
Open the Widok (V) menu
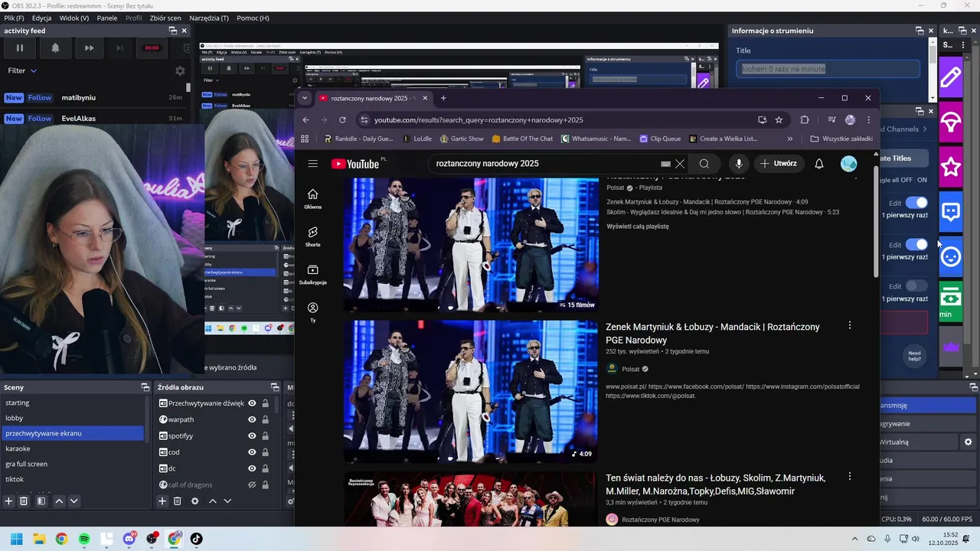[74, 18]
